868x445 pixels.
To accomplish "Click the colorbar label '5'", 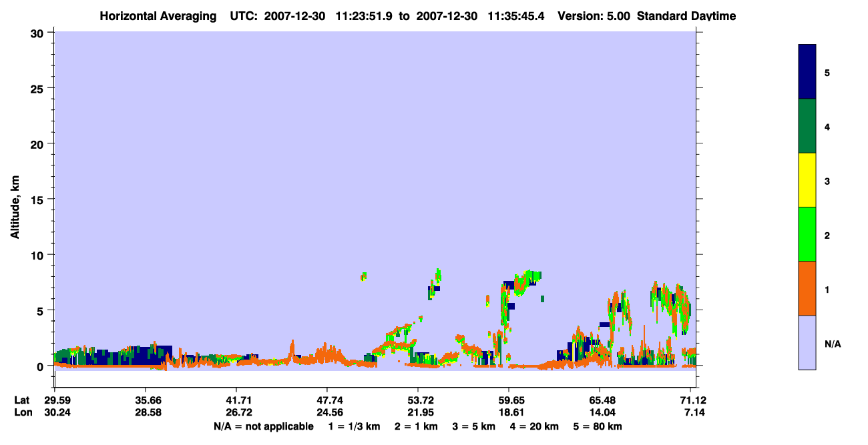I will coord(827,72).
